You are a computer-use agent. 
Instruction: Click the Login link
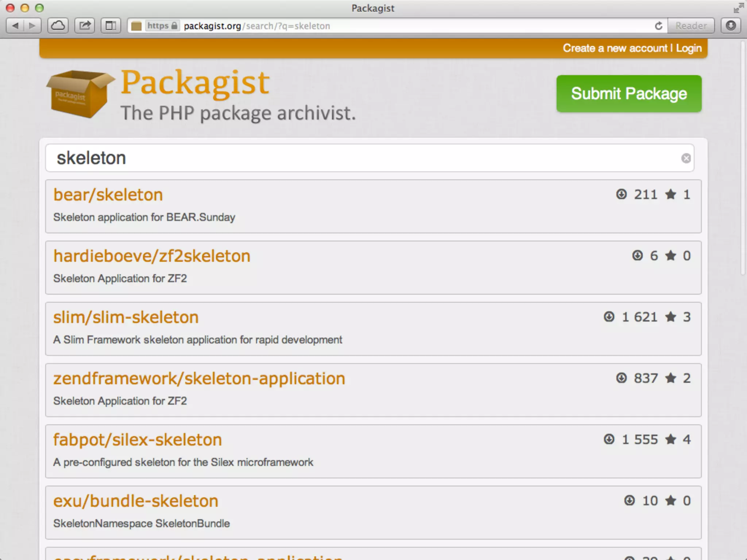[x=689, y=48]
